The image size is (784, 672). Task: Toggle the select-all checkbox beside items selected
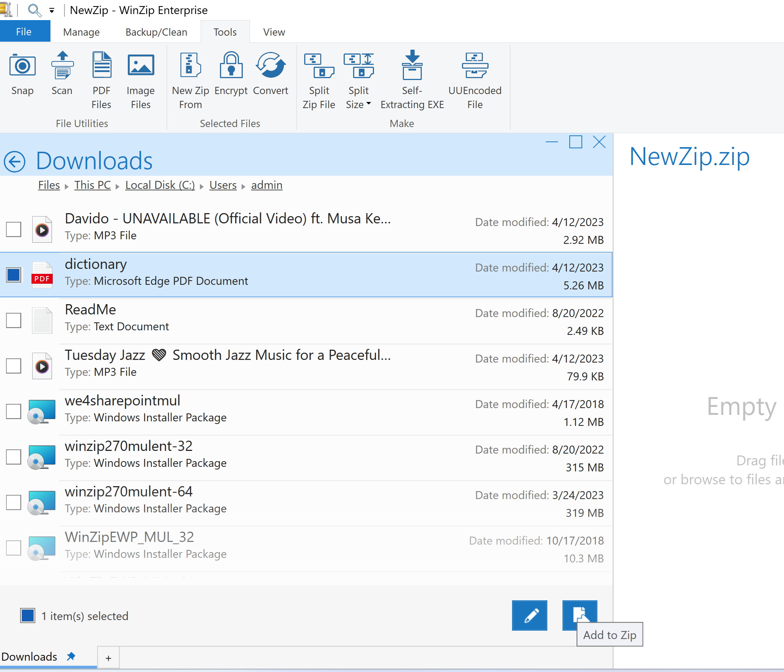click(x=28, y=615)
